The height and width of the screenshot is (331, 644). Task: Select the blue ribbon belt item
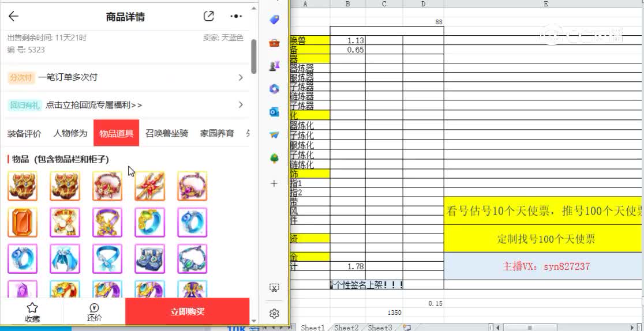tap(107, 259)
